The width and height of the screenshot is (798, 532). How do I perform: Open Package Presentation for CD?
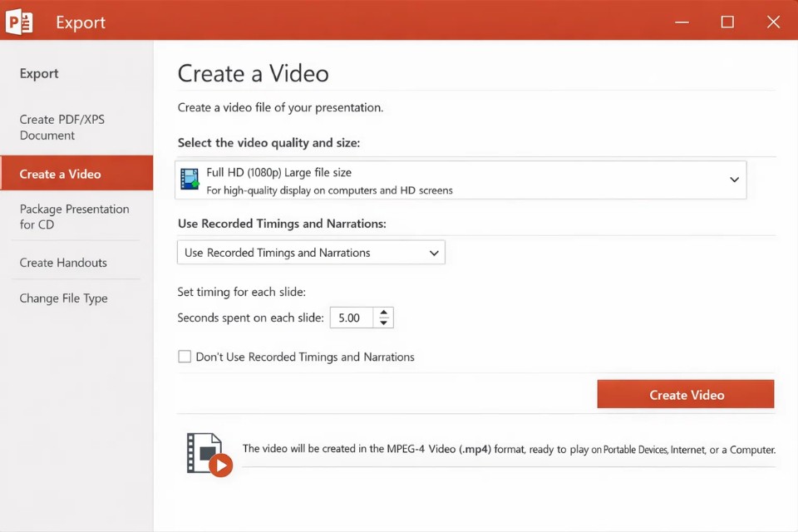pos(74,216)
